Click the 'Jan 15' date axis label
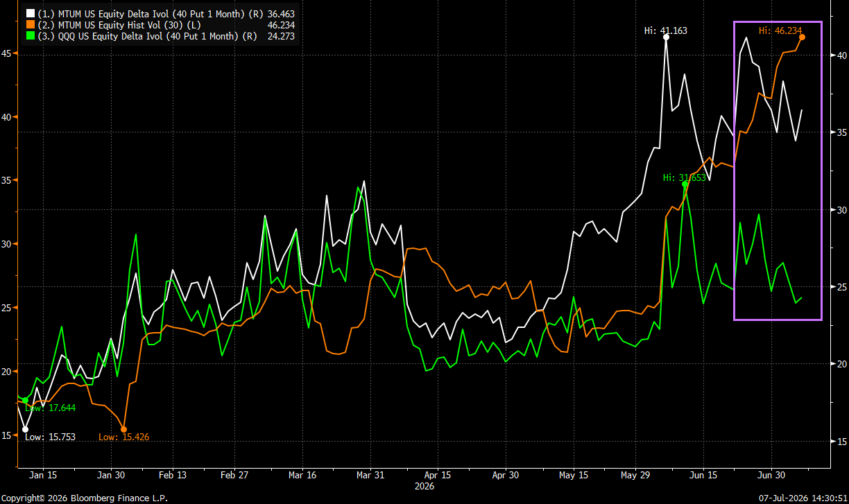The image size is (849, 504). (44, 476)
